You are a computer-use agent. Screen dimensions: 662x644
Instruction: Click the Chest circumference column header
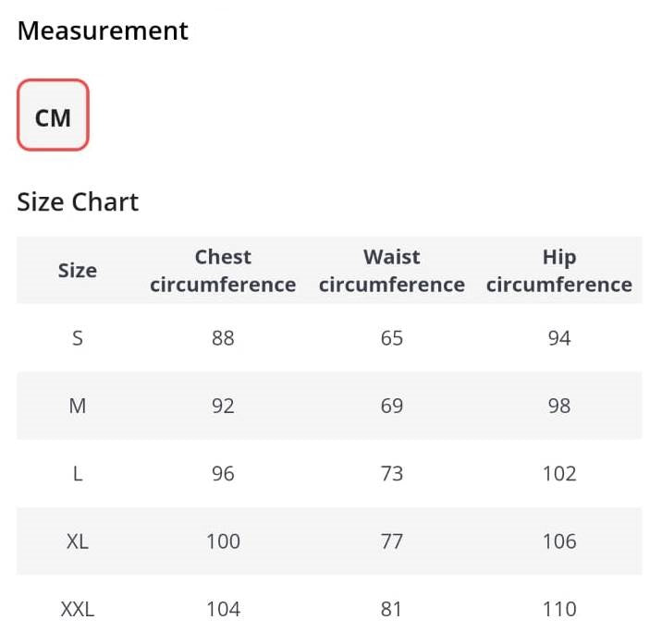tap(223, 271)
